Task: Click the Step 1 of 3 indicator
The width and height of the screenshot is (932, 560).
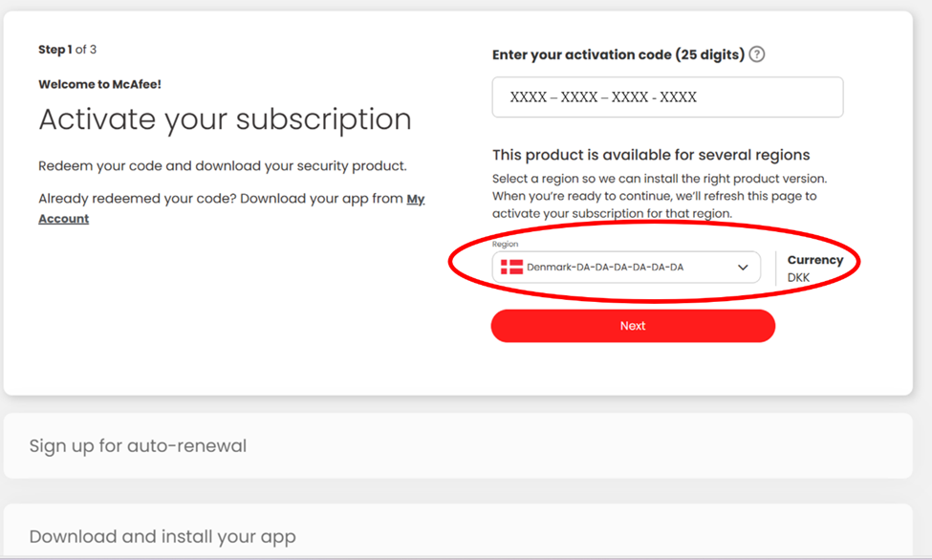Action: click(67, 49)
